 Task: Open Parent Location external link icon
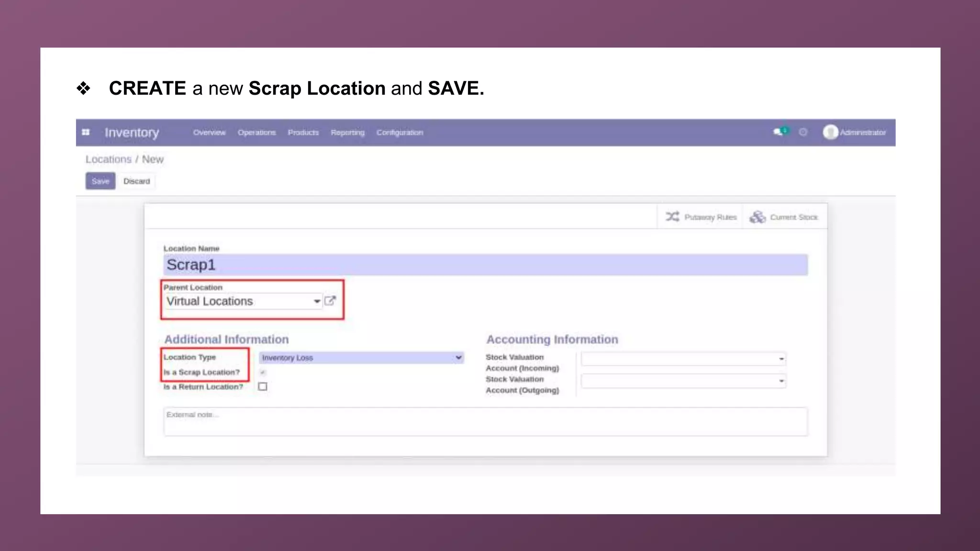(330, 301)
